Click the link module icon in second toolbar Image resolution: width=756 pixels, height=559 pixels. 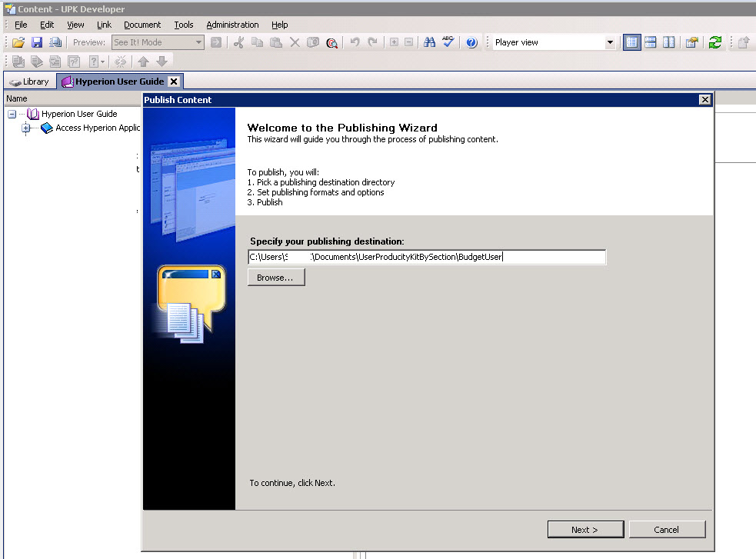(18, 62)
